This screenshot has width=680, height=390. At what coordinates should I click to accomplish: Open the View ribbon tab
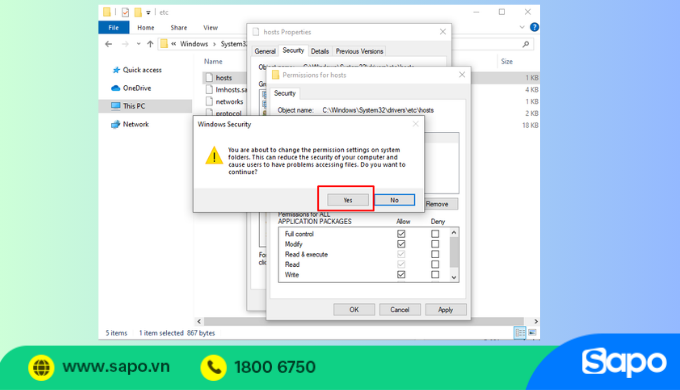click(x=211, y=27)
